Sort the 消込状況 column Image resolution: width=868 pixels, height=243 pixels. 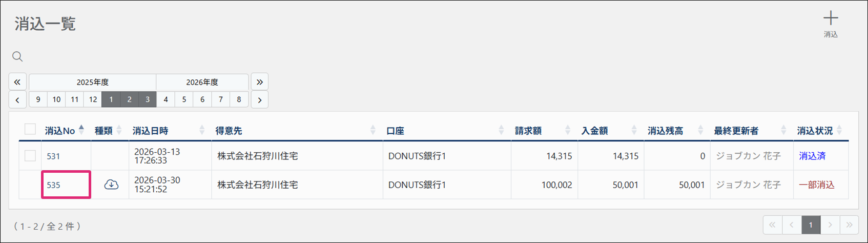839,130
